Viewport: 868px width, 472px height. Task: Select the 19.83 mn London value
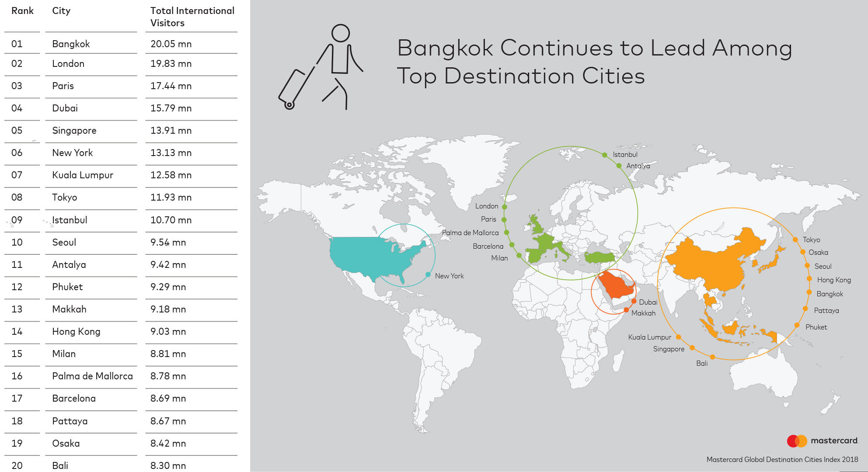click(171, 64)
